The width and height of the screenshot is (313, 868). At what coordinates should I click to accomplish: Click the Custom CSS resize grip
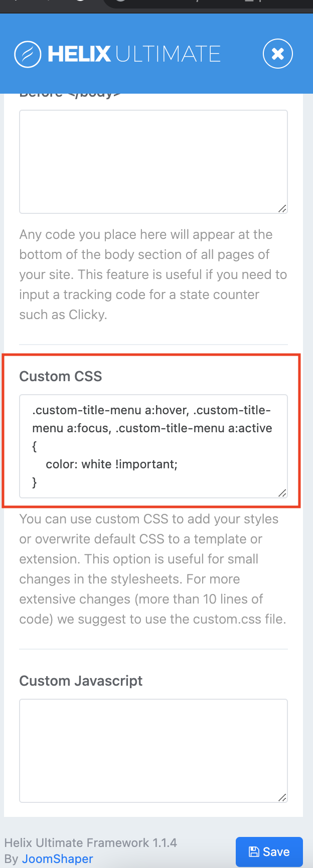click(282, 493)
